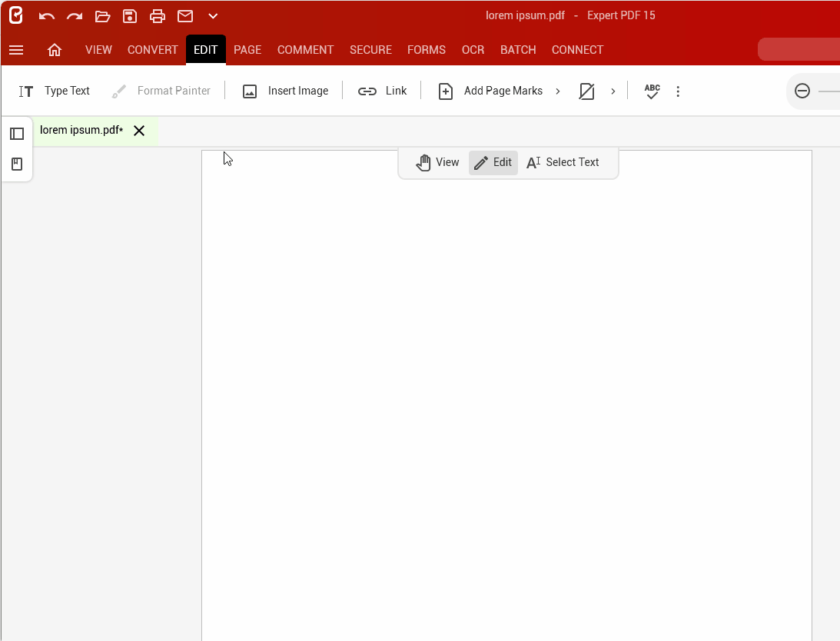Image resolution: width=840 pixels, height=641 pixels.
Task: Close the lorem ipsum.pdf tab
Action: click(139, 131)
